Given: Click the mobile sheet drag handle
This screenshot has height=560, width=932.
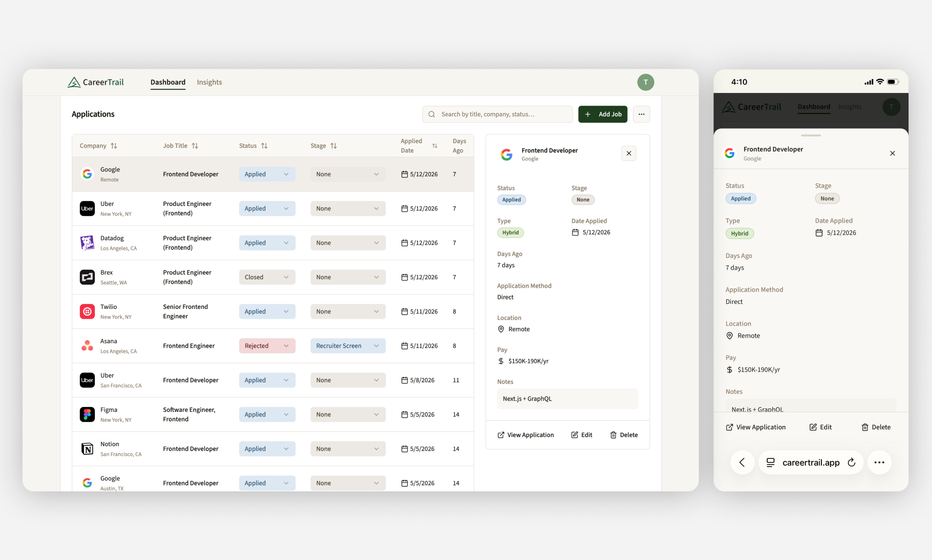Looking at the screenshot, I should 811,135.
